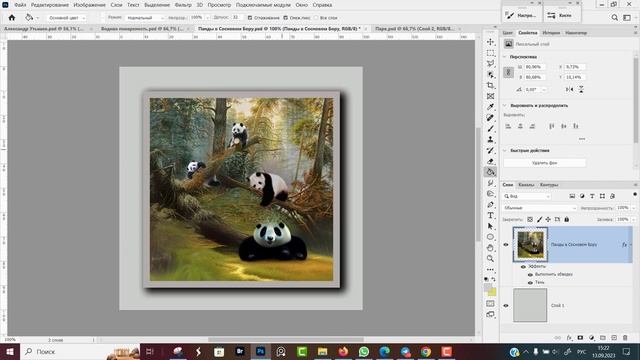640x360 pixels.
Task: Toggle the link width and height button
Action: (508, 72)
